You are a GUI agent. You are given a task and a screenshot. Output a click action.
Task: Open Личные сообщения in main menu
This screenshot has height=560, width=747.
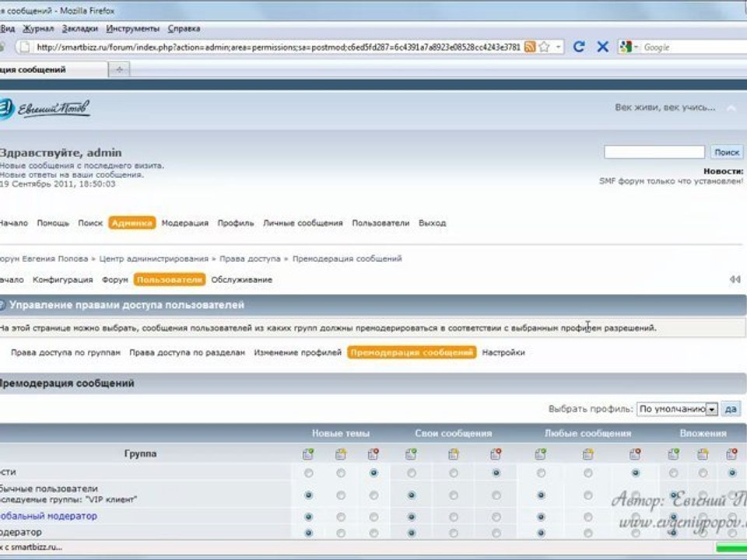(303, 223)
